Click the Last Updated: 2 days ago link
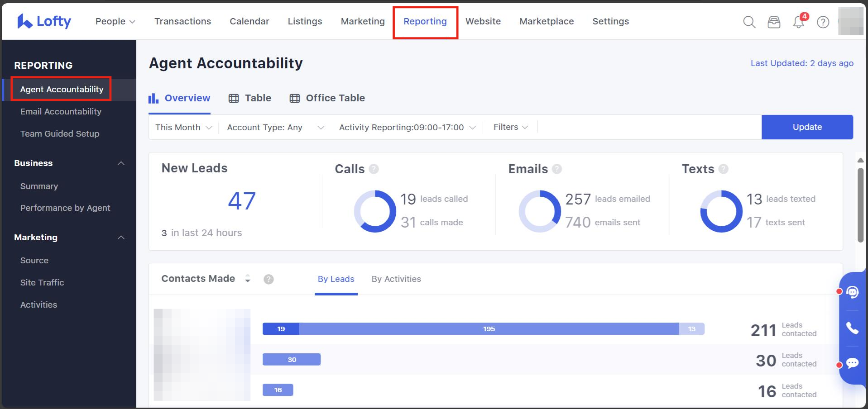The height and width of the screenshot is (409, 868). pos(802,63)
